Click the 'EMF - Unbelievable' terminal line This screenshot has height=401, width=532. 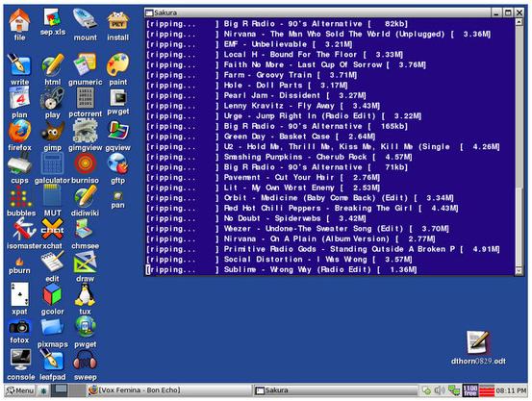click(x=249, y=44)
